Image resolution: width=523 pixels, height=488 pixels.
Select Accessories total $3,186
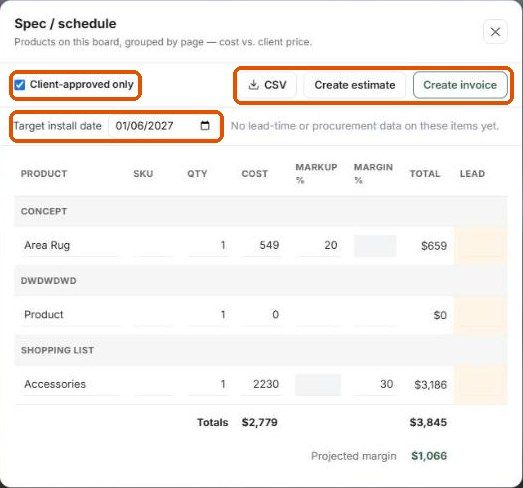(431, 385)
